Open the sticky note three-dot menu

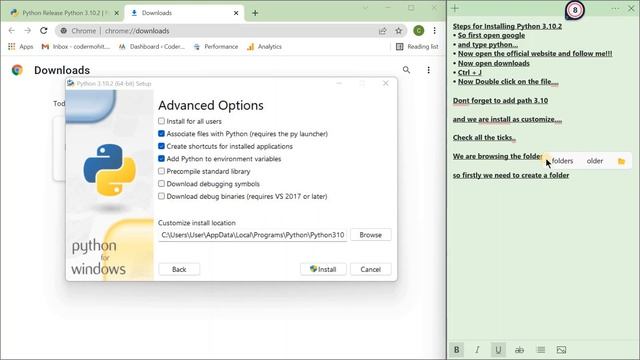pos(615,9)
